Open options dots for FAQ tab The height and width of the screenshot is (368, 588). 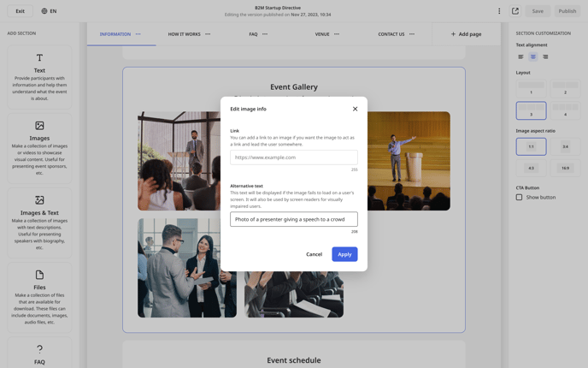[x=265, y=34]
